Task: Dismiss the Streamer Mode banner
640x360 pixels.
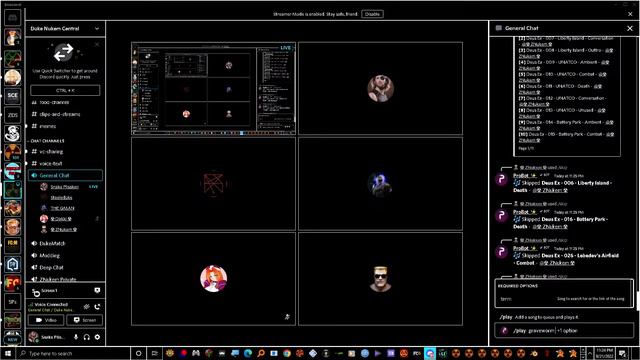Action: pos(630,14)
